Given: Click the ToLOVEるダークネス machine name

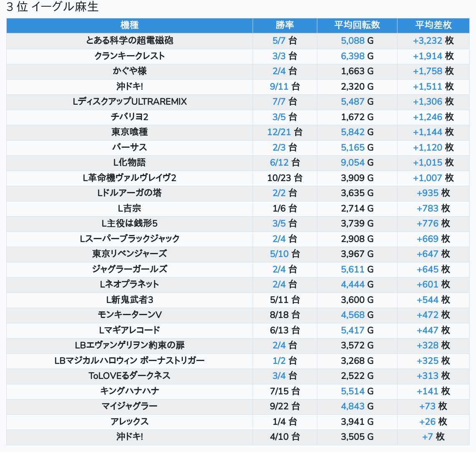Looking at the screenshot, I should point(129,376).
